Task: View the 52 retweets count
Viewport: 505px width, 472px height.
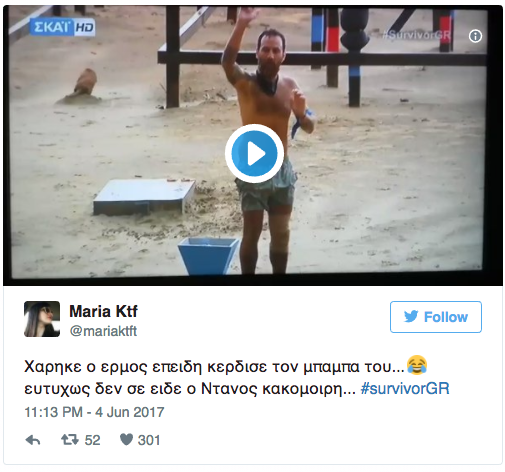Action: point(92,440)
